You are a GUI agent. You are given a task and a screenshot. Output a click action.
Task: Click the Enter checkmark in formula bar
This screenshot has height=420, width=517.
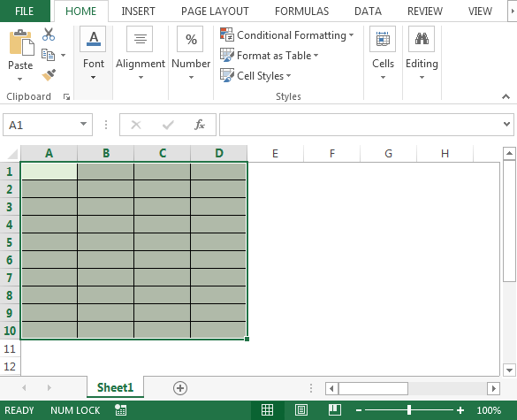click(x=168, y=125)
